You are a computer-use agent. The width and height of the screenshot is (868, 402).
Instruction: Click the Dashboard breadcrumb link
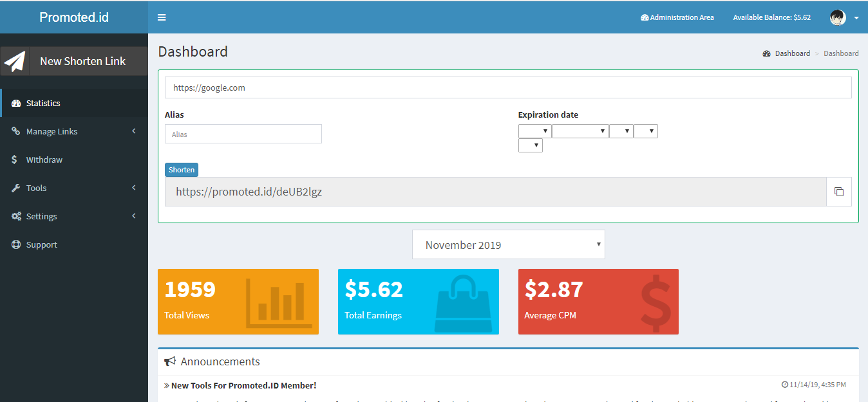786,53
